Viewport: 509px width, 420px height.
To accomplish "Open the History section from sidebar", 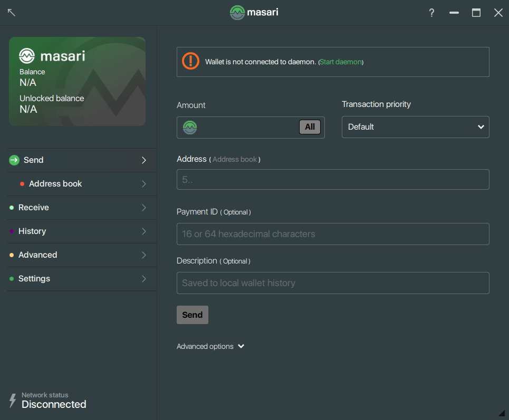I will [x=32, y=231].
